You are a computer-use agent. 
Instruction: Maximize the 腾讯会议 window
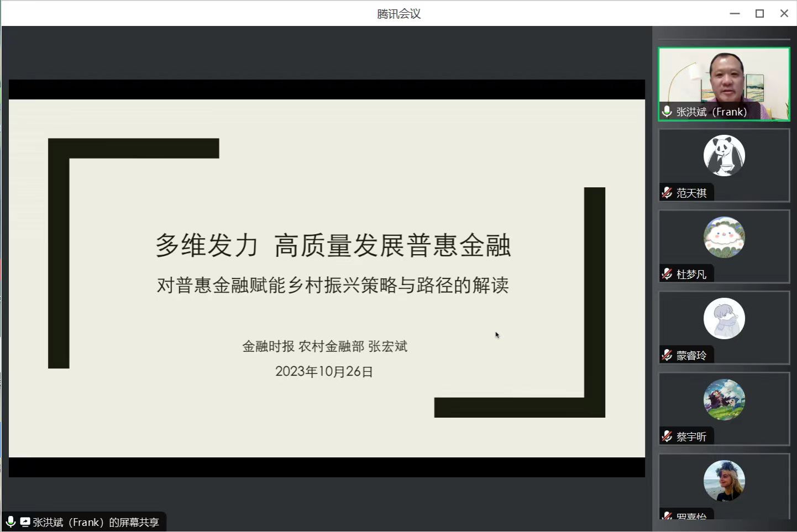click(x=759, y=13)
